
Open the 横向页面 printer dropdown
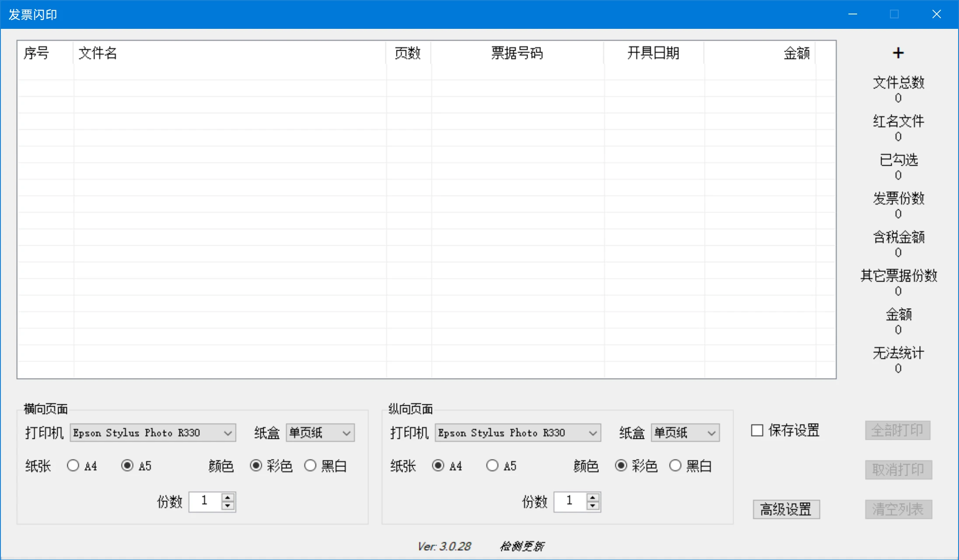tap(153, 433)
